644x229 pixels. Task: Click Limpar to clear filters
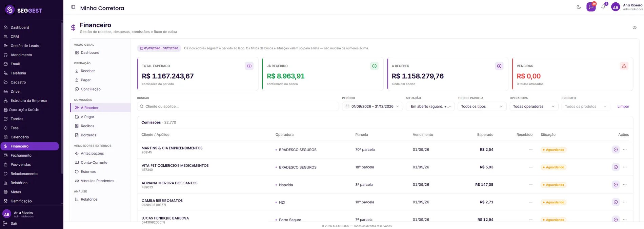pyautogui.click(x=623, y=106)
